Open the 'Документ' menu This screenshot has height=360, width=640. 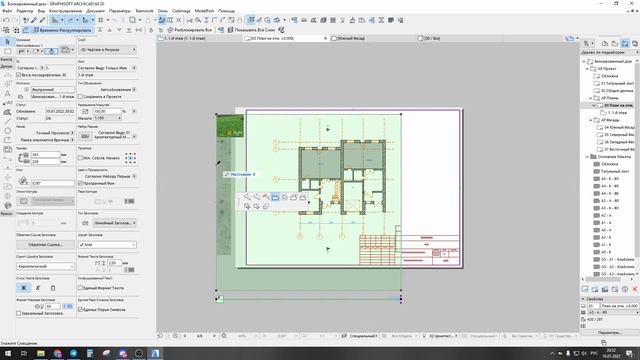[x=96, y=11]
